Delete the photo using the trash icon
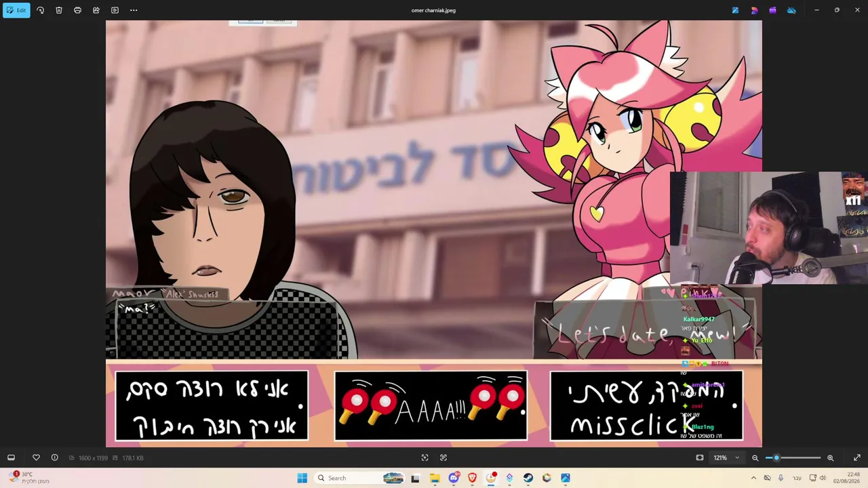This screenshot has width=868, height=488. pyautogui.click(x=59, y=10)
